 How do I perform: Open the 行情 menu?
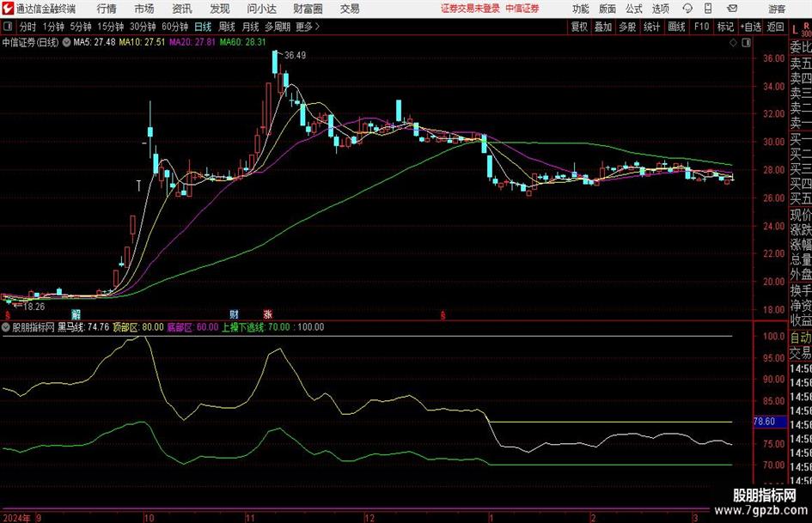pos(107,9)
